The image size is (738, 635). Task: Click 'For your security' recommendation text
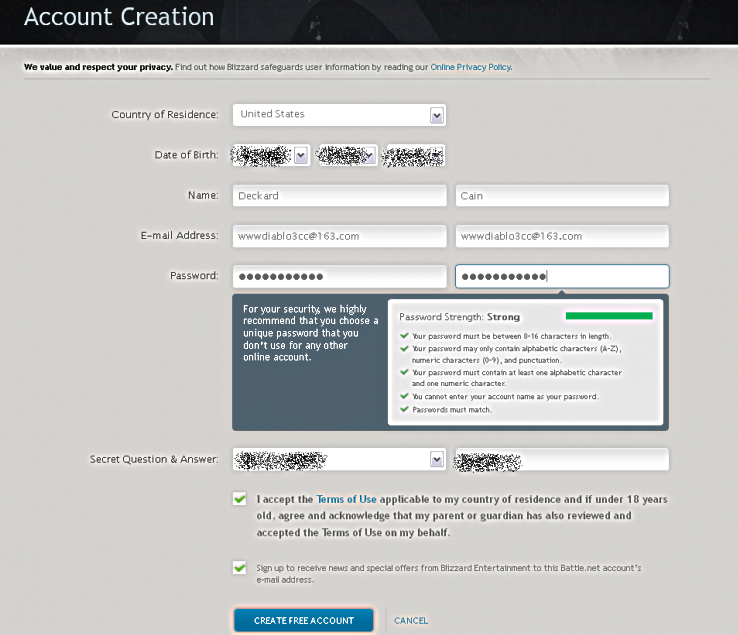[x=311, y=333]
